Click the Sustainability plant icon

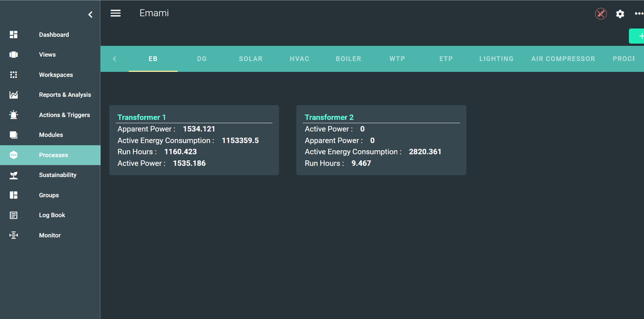click(x=14, y=175)
